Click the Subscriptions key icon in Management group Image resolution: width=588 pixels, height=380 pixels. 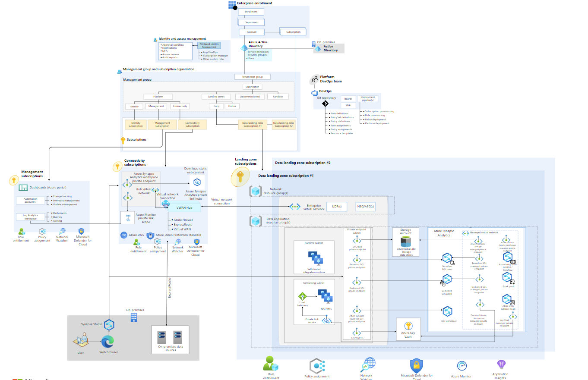click(x=123, y=140)
